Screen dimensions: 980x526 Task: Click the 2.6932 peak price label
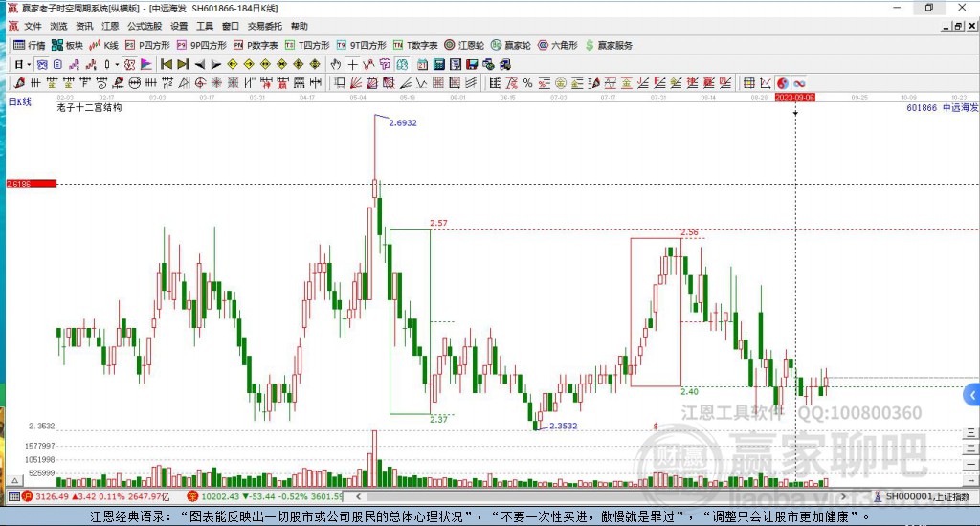403,123
